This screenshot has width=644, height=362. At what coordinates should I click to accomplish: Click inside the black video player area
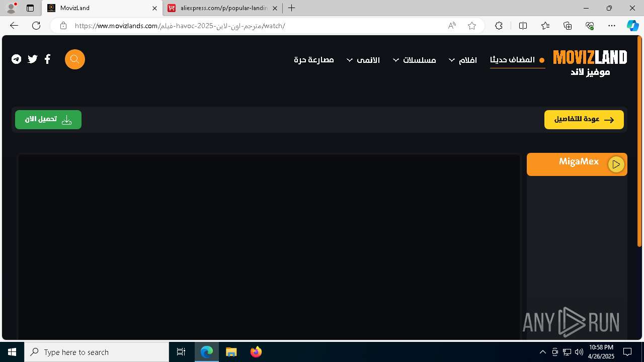pos(269,247)
